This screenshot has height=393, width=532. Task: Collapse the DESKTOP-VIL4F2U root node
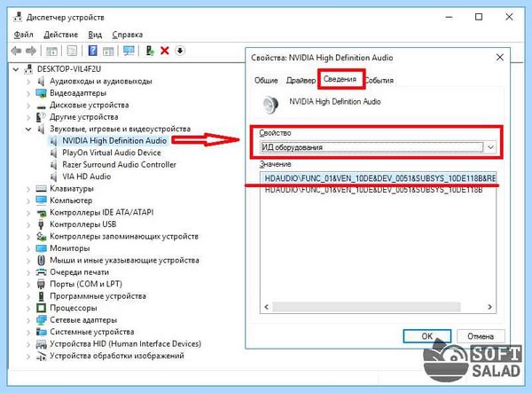coord(16,69)
